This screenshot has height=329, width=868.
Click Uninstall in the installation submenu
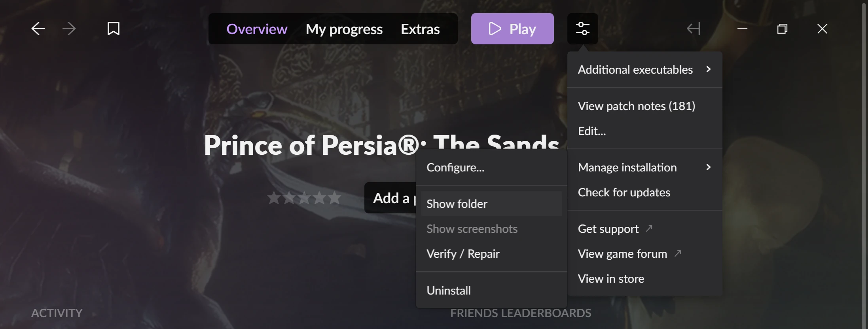tap(491, 290)
